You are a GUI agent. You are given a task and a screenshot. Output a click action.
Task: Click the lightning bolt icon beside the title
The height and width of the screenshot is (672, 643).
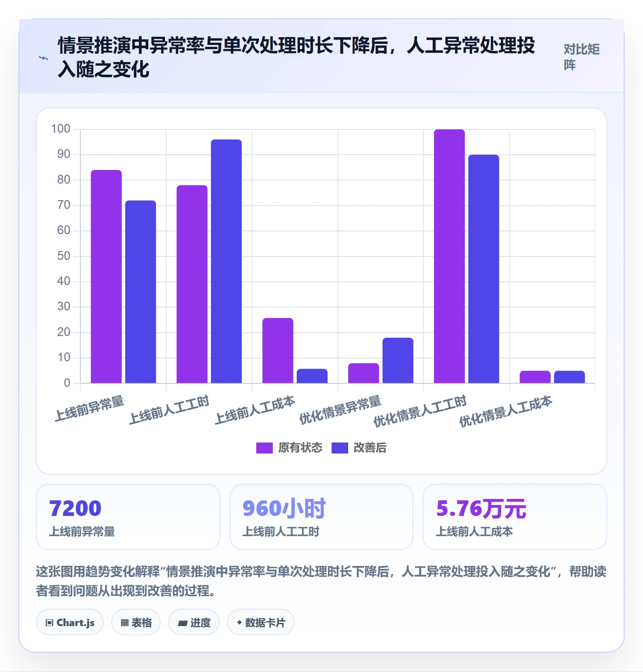44,58
